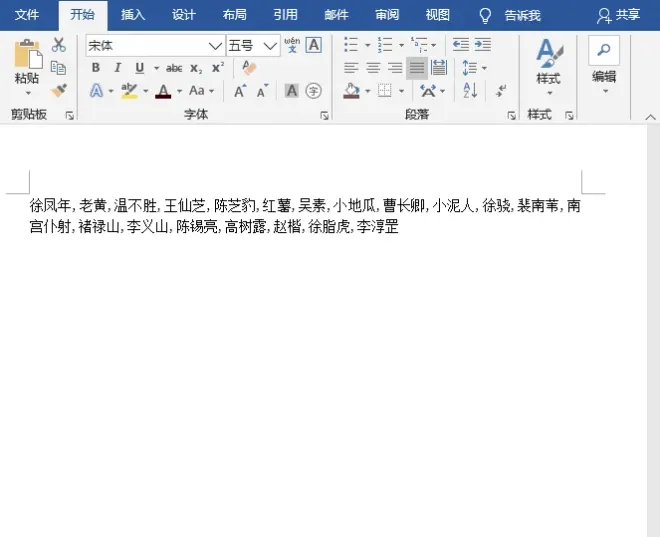Expand text effects dropdown arrow
This screenshot has width=660, height=537.
(x=111, y=91)
